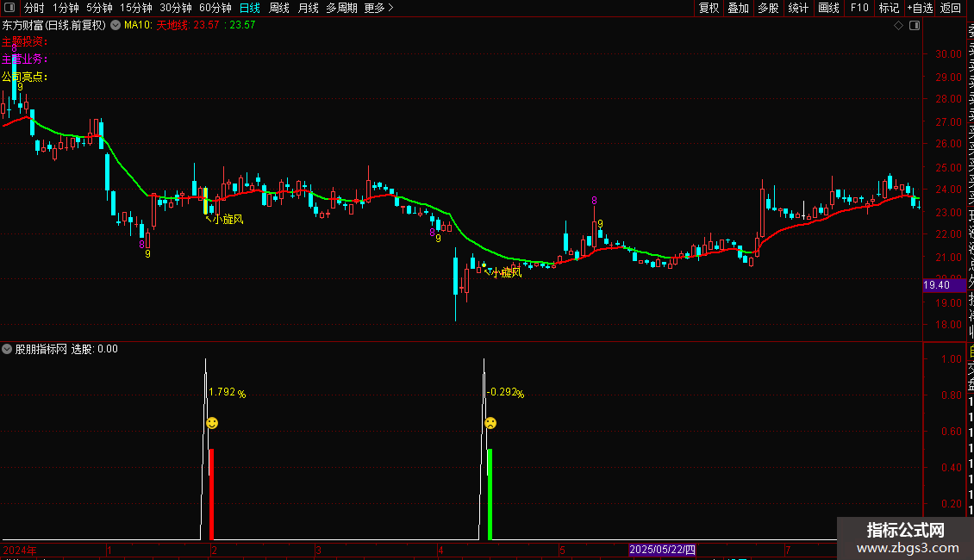The image size is (974, 560).
Task: Click the 1.792% return label
Action: [228, 392]
